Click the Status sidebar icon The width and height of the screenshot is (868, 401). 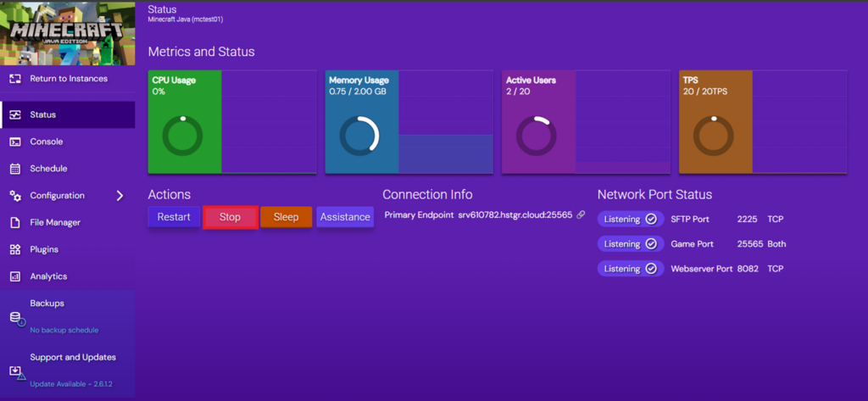pos(15,114)
